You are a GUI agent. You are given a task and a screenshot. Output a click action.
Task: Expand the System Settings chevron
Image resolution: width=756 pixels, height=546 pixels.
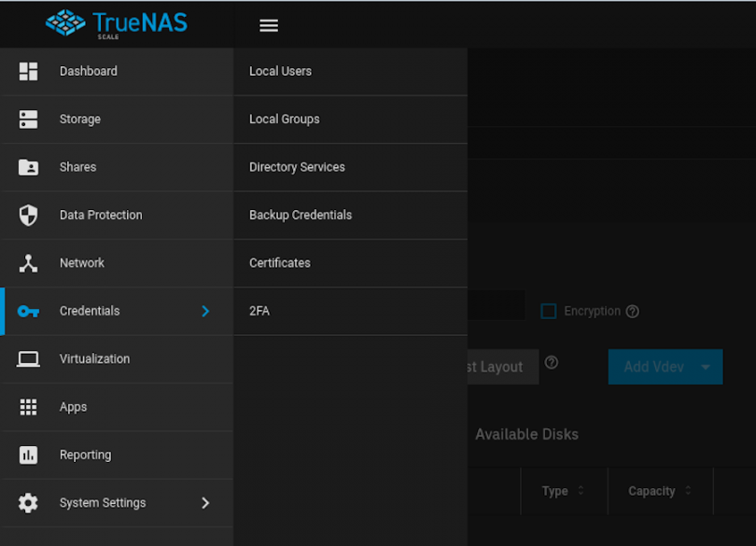click(x=205, y=503)
